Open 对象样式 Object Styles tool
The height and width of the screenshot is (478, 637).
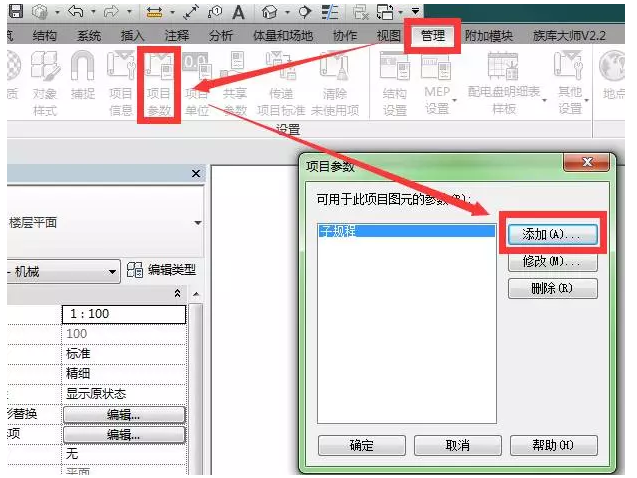(x=45, y=83)
